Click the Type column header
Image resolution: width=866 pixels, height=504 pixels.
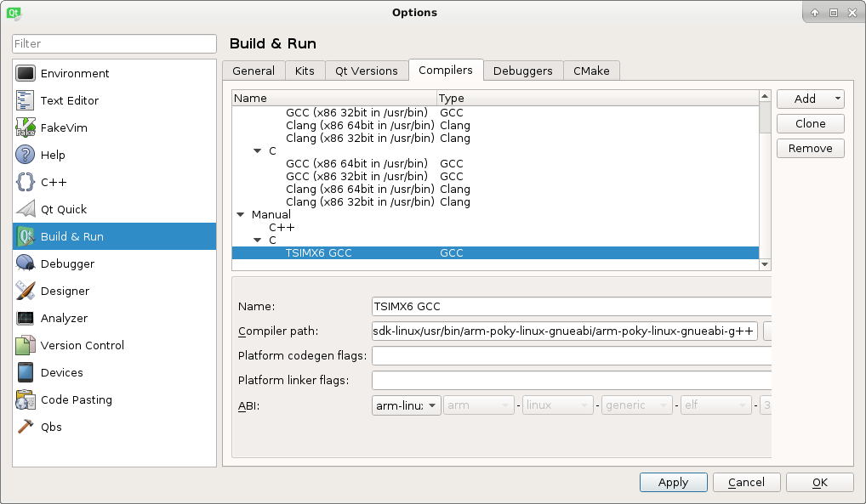[598, 99]
